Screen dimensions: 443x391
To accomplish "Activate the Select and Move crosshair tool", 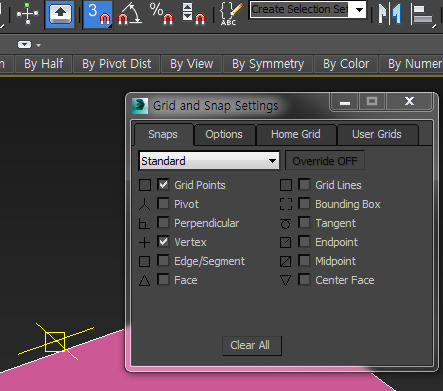I will (x=27, y=14).
